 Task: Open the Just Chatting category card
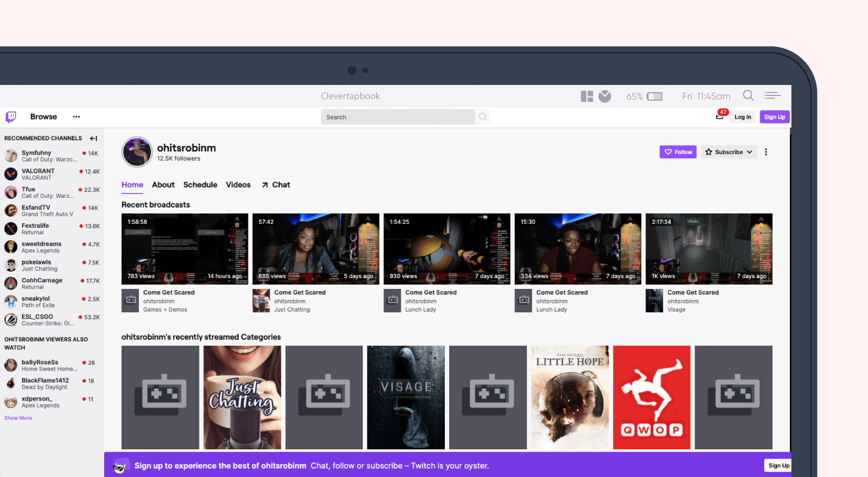pos(242,397)
